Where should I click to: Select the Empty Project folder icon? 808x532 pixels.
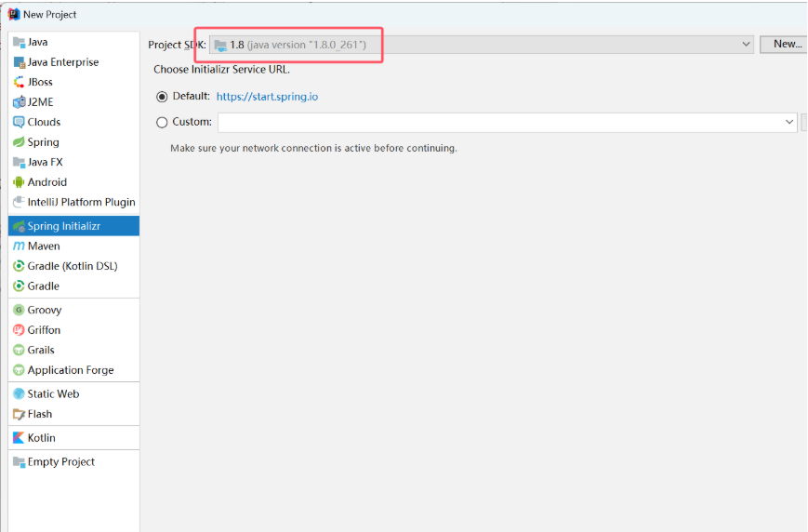[20, 462]
